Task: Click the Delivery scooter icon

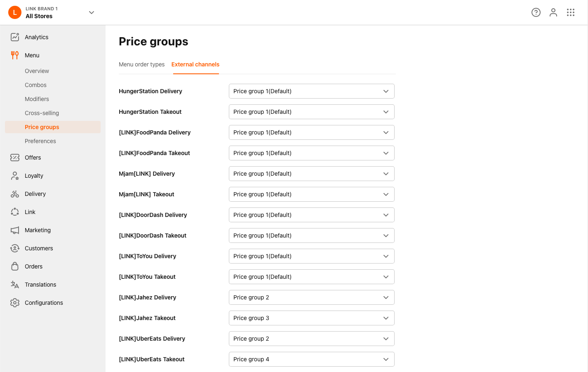Action: pyautogui.click(x=15, y=194)
